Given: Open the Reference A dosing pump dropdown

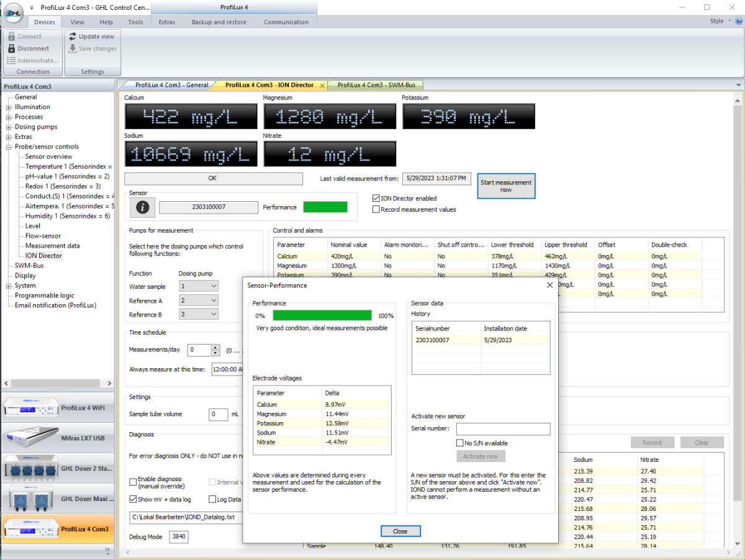Looking at the screenshot, I should click(x=199, y=300).
